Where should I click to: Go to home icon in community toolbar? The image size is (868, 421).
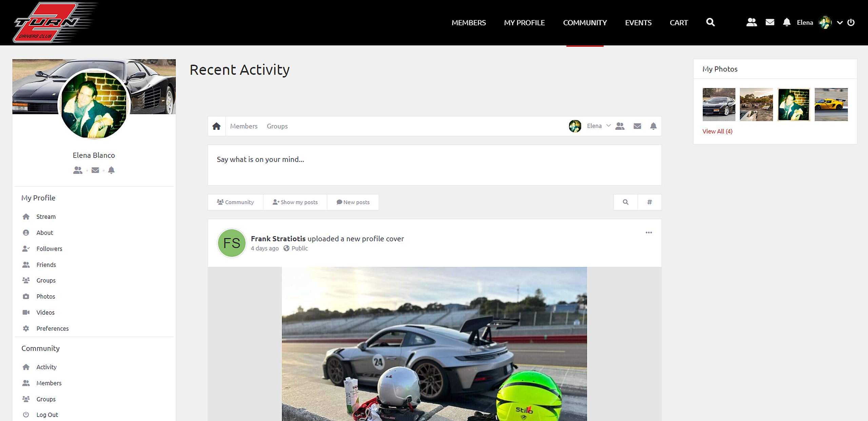(216, 126)
